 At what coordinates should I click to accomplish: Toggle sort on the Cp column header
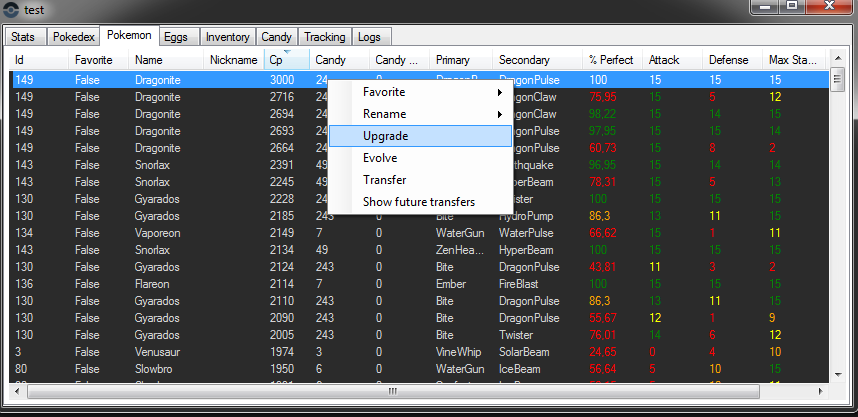(x=287, y=60)
